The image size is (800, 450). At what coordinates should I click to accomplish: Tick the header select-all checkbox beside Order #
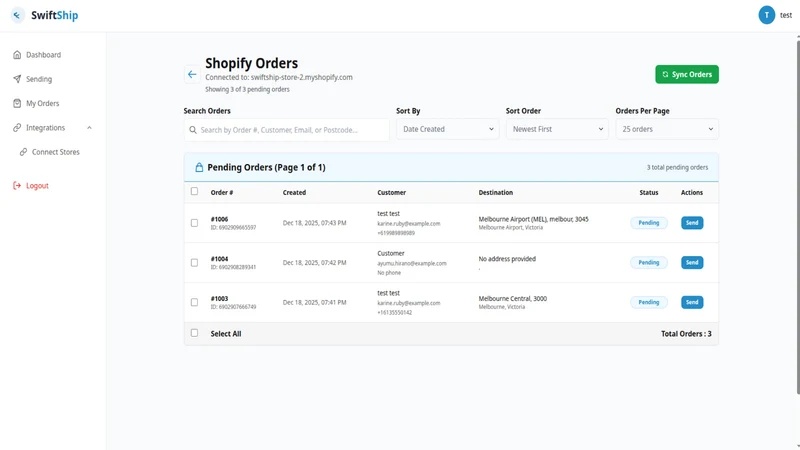point(194,191)
